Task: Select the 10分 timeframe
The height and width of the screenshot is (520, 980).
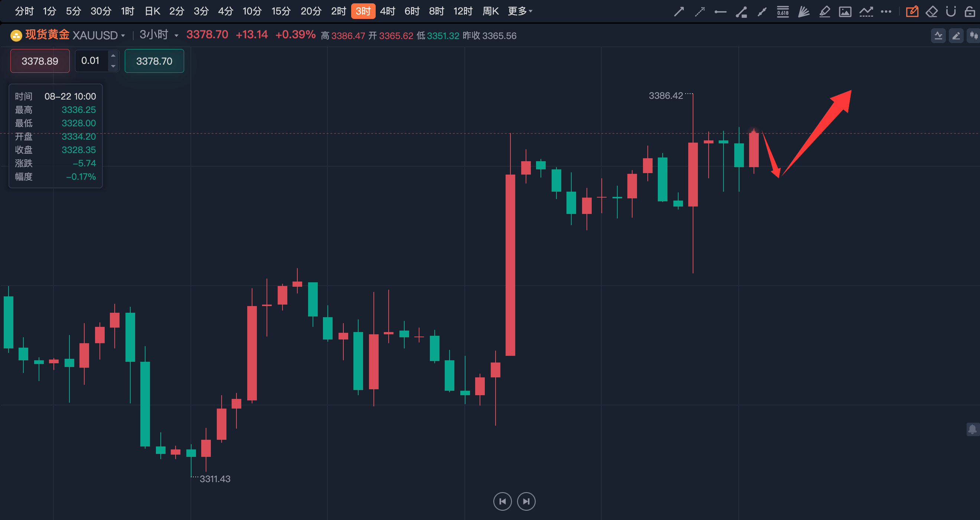Action: [x=252, y=12]
